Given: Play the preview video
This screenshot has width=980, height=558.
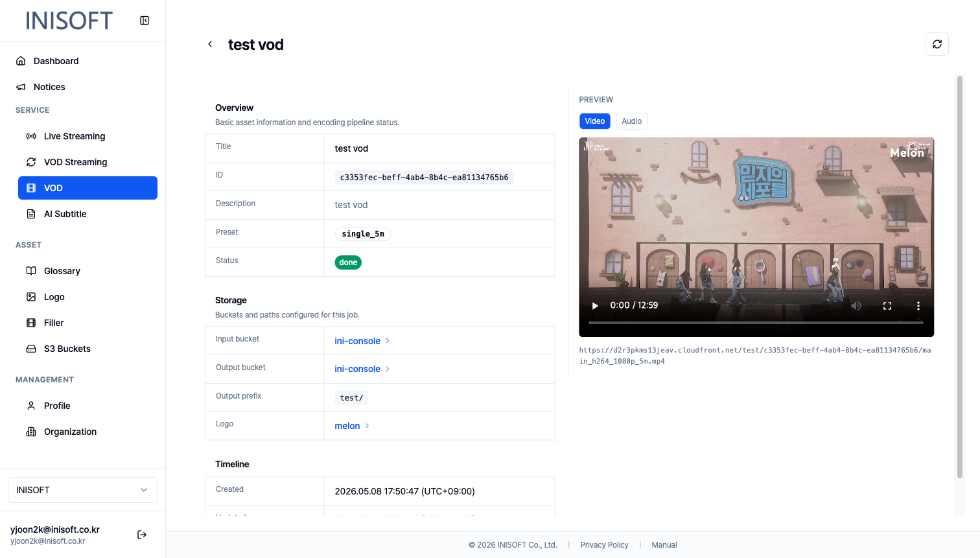Looking at the screenshot, I should (595, 306).
